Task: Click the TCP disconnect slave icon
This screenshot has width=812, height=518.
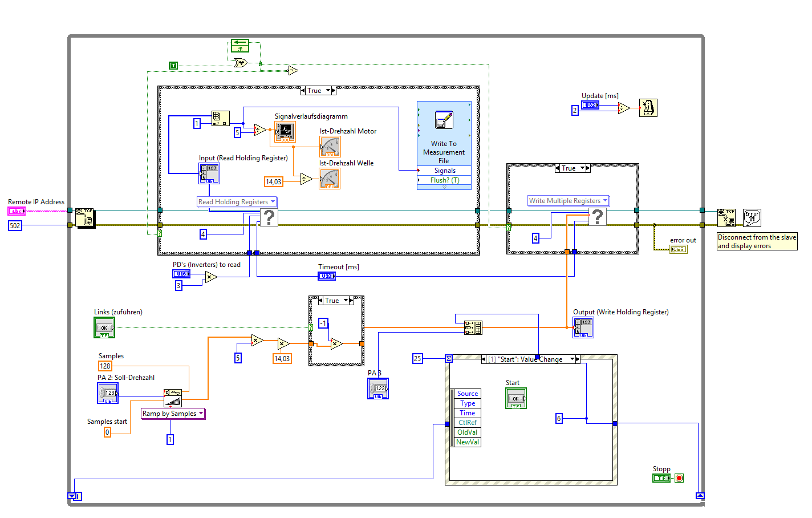Action: pyautogui.click(x=726, y=218)
